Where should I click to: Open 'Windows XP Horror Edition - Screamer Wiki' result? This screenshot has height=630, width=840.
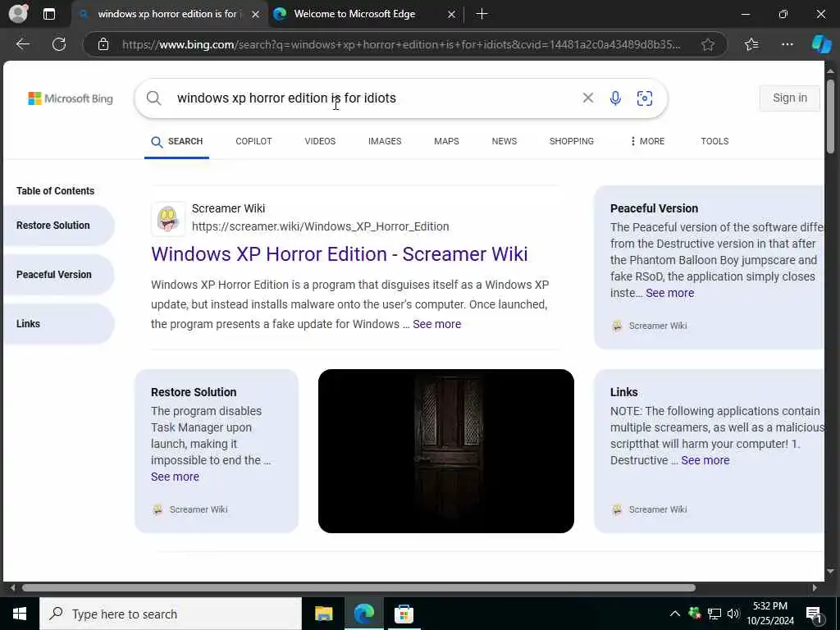point(339,254)
